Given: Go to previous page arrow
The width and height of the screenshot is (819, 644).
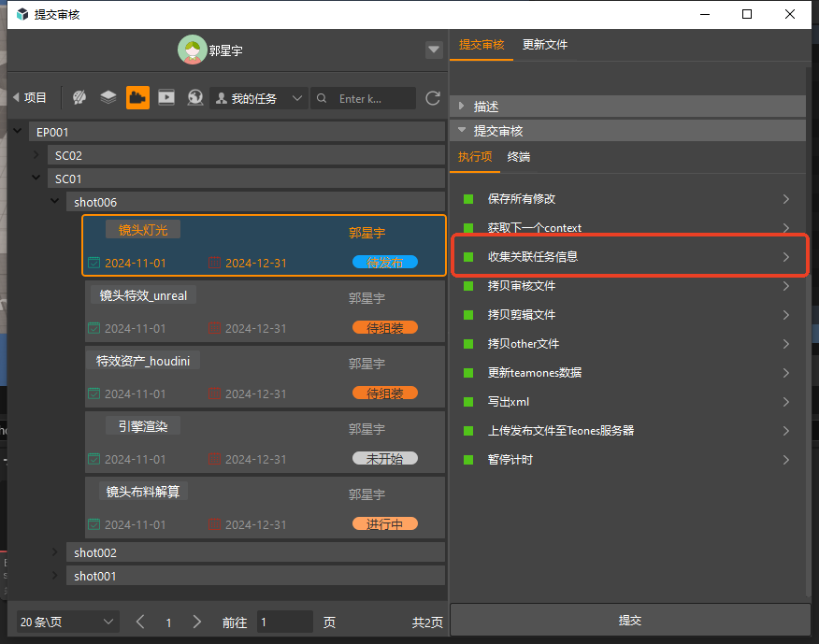Looking at the screenshot, I should [x=140, y=622].
